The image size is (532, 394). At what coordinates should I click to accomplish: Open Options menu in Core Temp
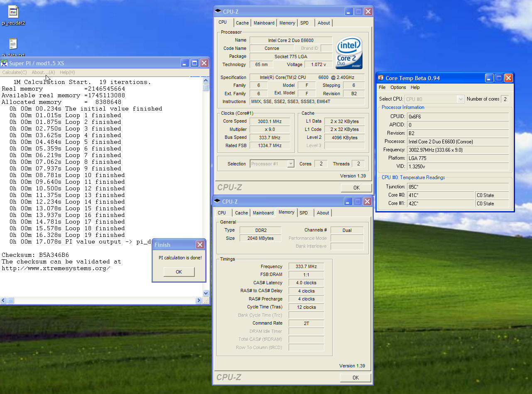tap(398, 87)
